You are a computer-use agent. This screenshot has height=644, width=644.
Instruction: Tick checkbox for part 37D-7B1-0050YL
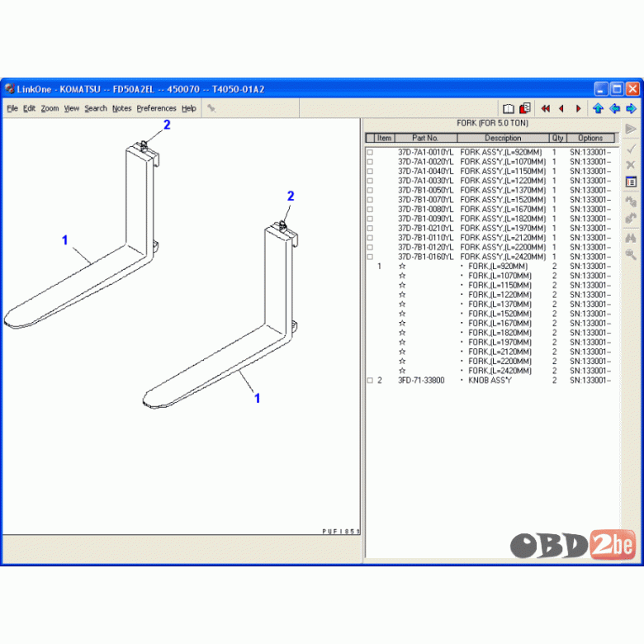pos(370,190)
